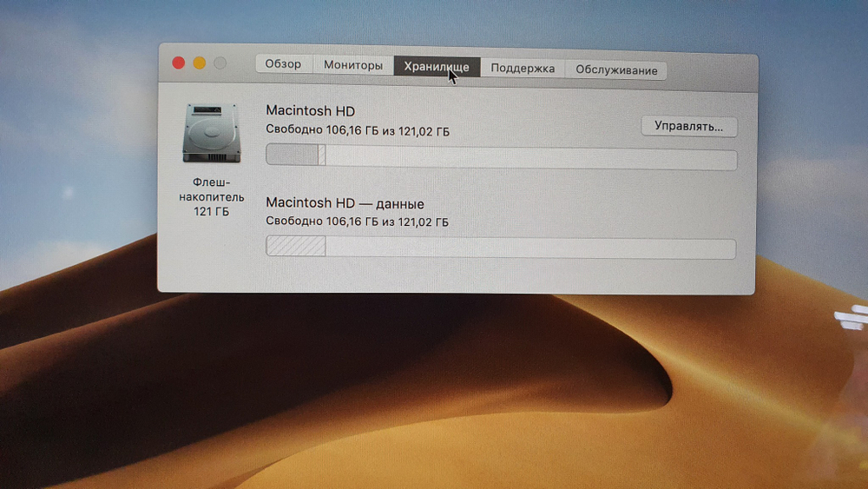Select the Хранилище tab
868x489 pixels.
pyautogui.click(x=437, y=67)
